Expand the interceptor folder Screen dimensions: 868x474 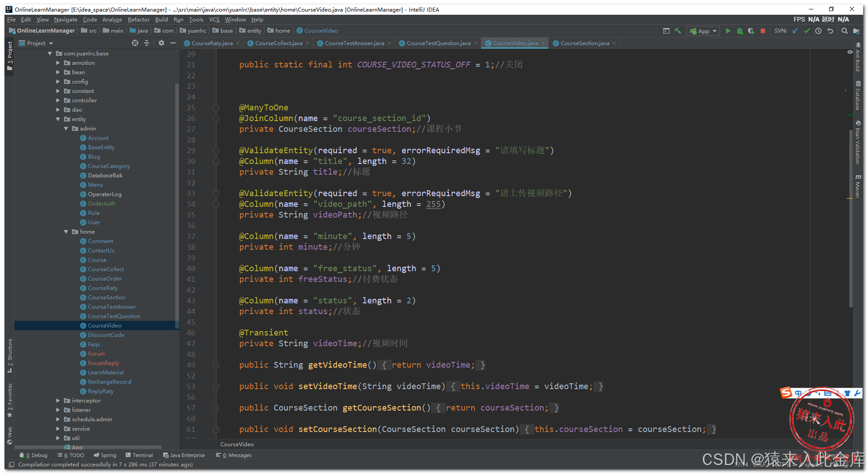coord(58,401)
